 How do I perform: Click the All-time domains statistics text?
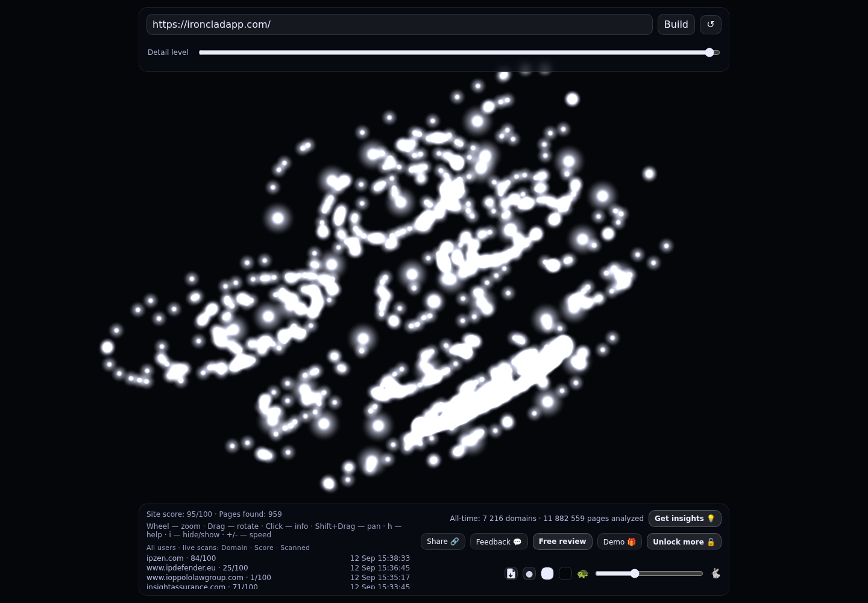547,519
